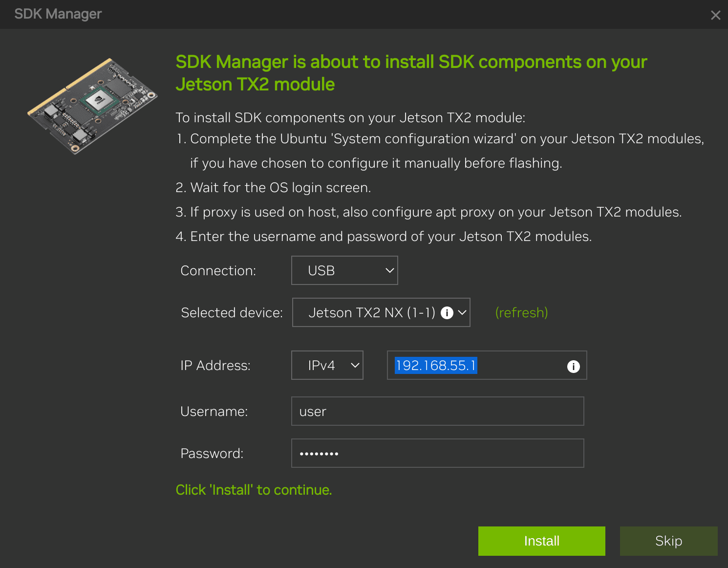Open the Connection USB dropdown
Viewport: 728px width, 568px height.
point(344,270)
